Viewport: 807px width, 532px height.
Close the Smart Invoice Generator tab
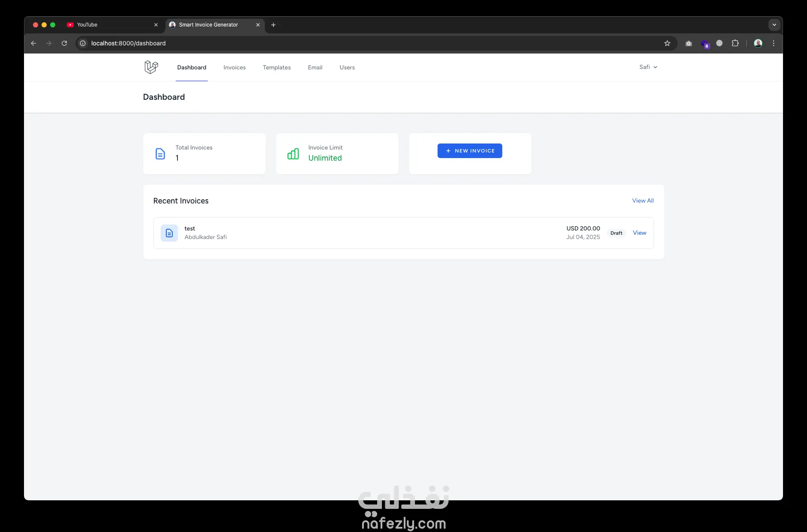[258, 25]
